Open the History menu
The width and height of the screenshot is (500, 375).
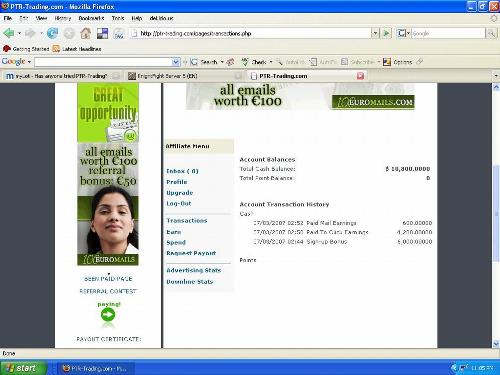pos(63,18)
